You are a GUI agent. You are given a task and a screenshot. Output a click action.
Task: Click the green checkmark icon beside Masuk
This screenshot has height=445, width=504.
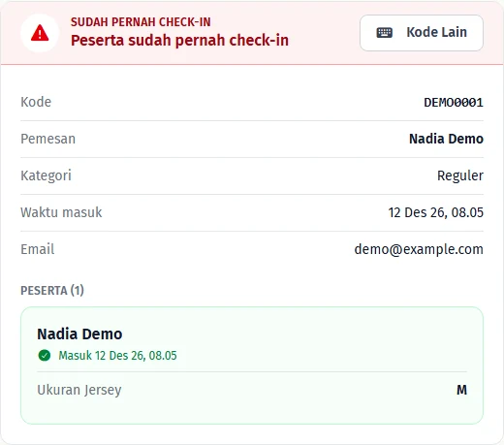click(x=45, y=356)
